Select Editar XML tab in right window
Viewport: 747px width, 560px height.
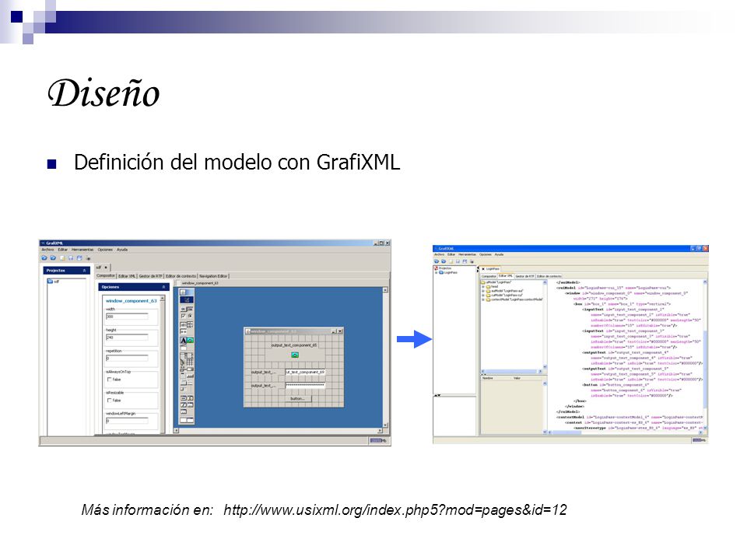[506, 276]
